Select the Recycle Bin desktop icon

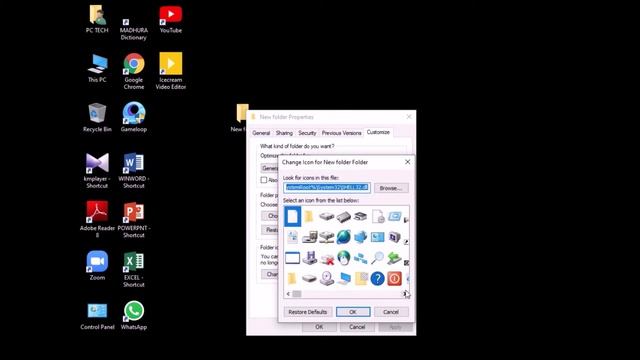coord(97,118)
